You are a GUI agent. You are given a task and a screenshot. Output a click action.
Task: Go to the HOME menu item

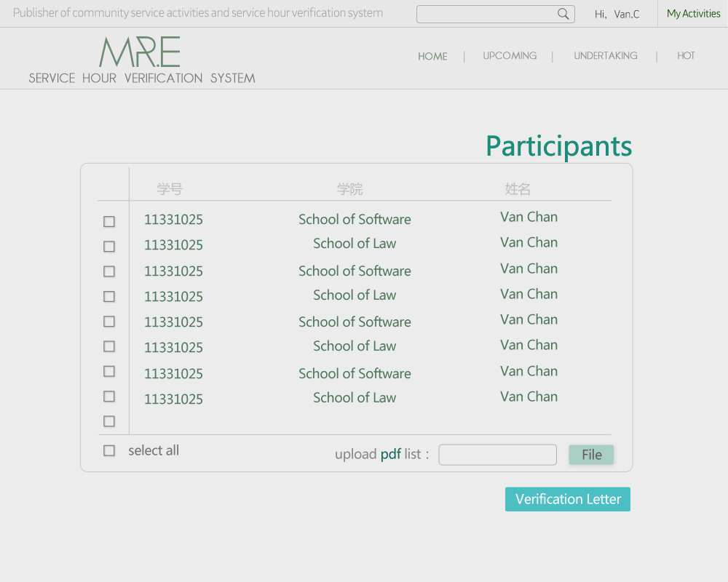tap(432, 56)
